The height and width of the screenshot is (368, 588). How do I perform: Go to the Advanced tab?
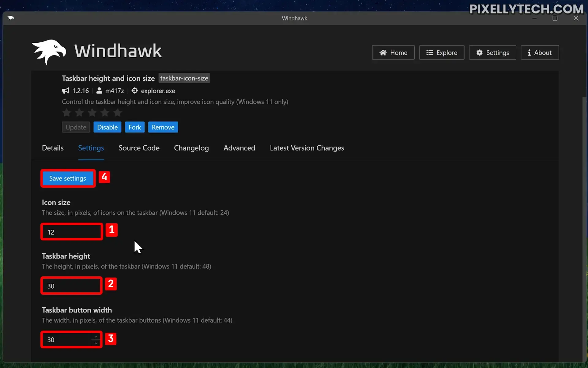pos(239,148)
